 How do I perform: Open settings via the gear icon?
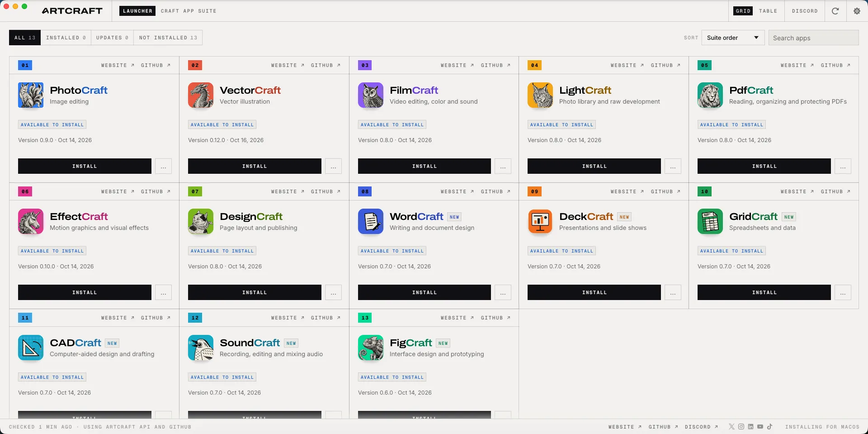857,11
